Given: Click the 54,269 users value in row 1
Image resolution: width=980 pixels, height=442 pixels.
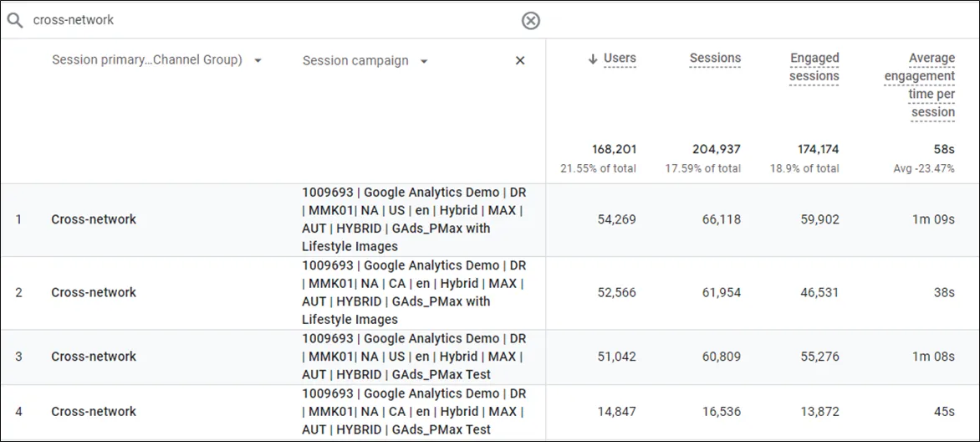Looking at the screenshot, I should point(615,219).
